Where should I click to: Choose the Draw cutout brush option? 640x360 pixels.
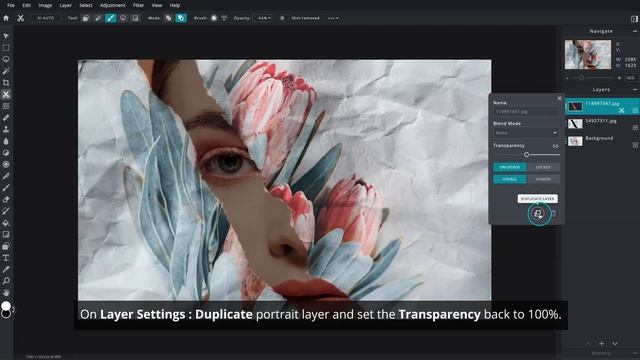[x=111, y=18]
